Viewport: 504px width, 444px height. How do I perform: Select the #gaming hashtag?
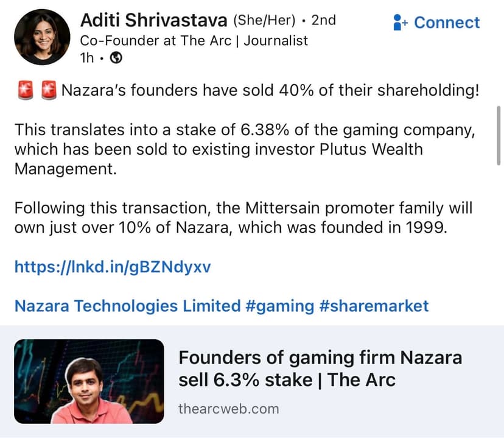280,305
